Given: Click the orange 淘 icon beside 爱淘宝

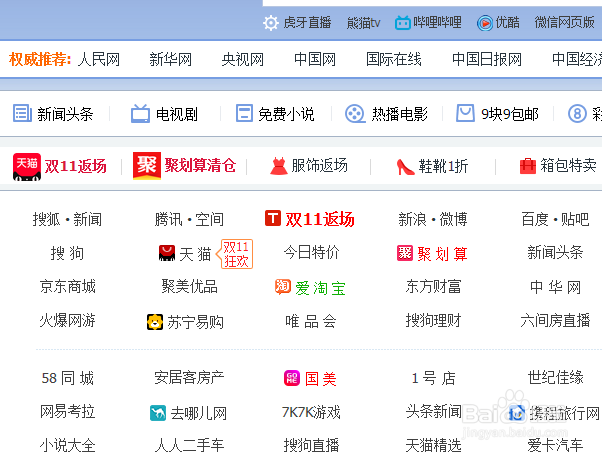Looking at the screenshot, I should [283, 287].
